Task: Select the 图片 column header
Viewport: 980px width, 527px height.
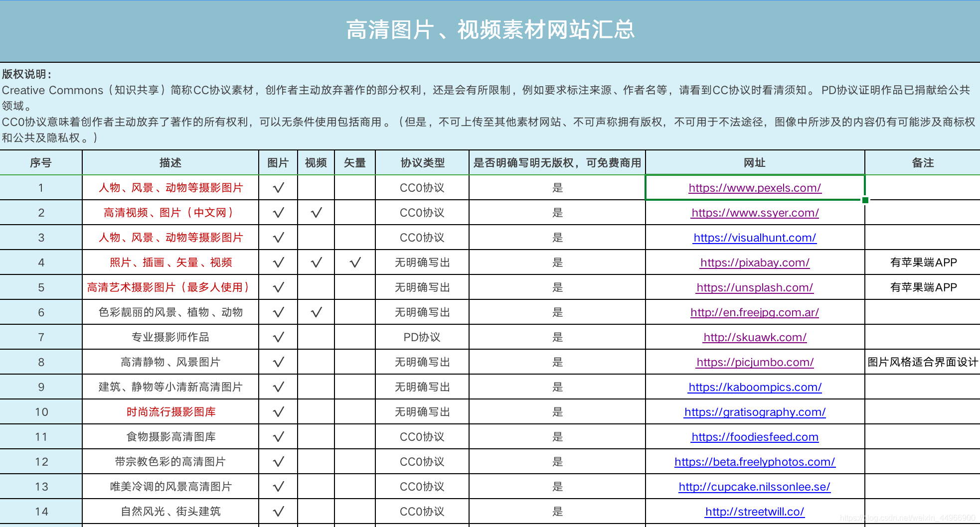Action: (x=278, y=163)
